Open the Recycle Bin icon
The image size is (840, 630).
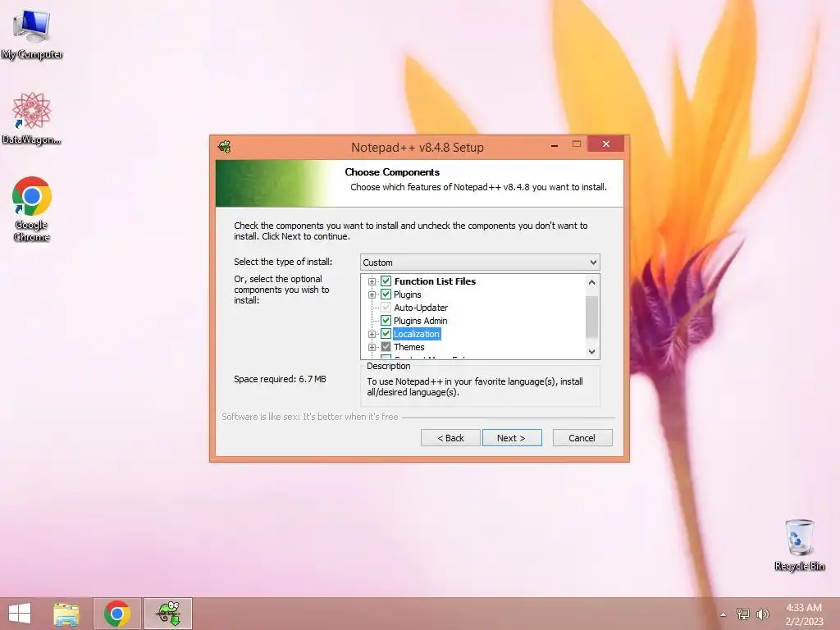tap(799, 545)
